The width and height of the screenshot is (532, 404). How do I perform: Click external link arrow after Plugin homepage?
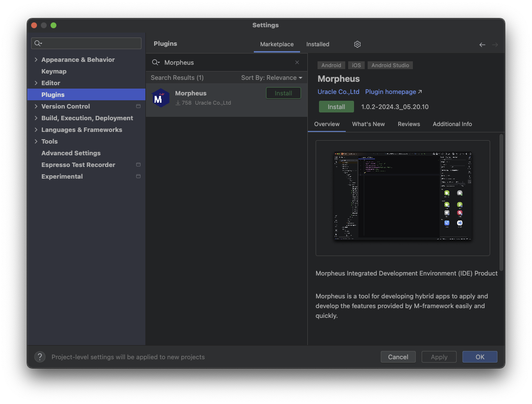[x=420, y=92]
